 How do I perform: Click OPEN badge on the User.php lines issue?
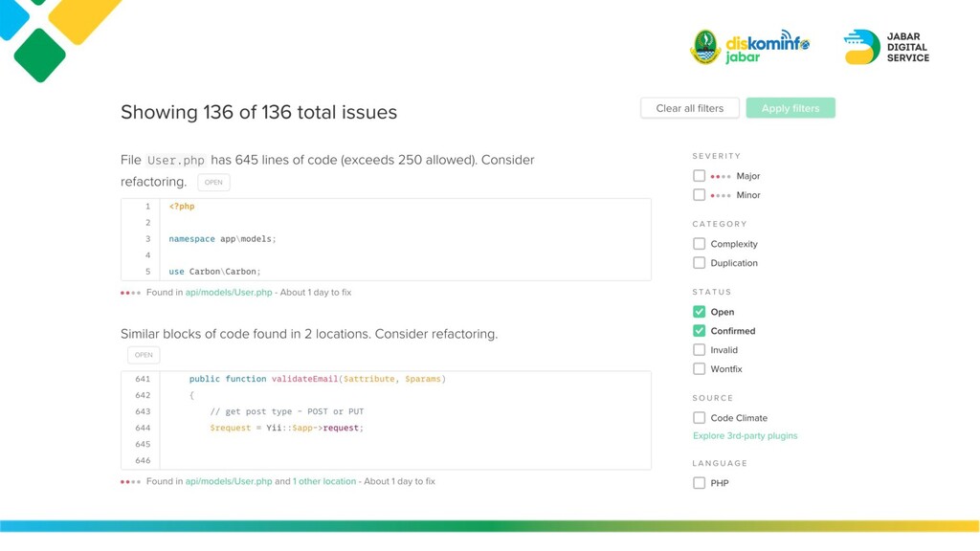213,183
